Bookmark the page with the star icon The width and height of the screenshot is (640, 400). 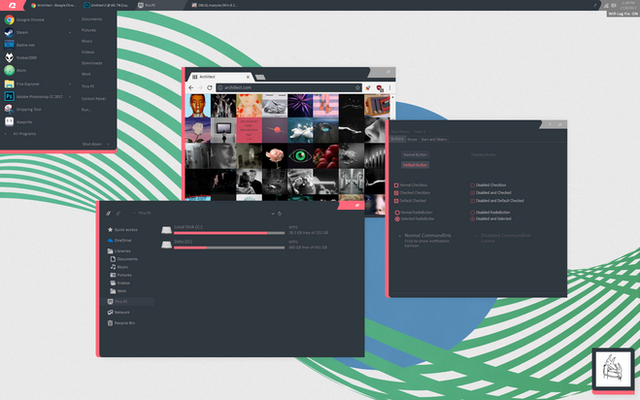click(358, 87)
